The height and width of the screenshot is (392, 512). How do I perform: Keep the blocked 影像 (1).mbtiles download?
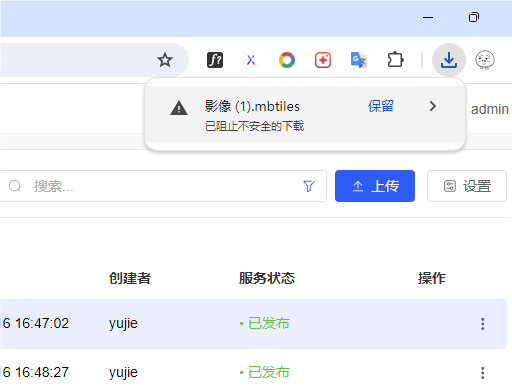(381, 106)
